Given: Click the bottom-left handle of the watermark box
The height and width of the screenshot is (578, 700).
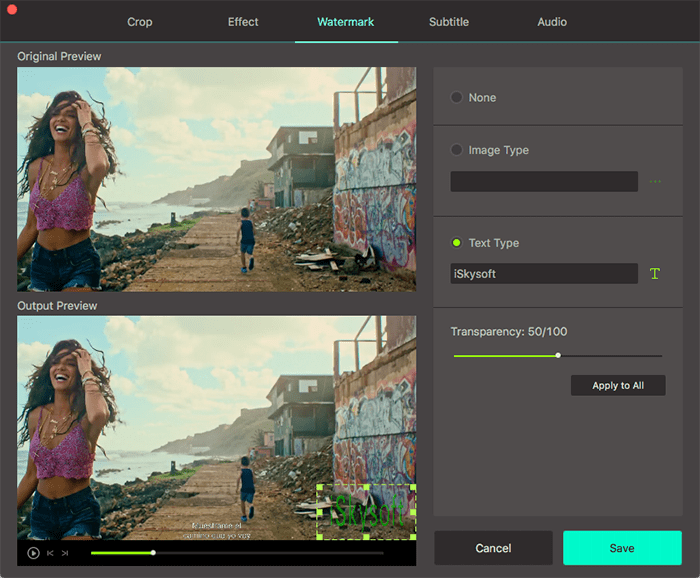Looking at the screenshot, I should tap(319, 537).
